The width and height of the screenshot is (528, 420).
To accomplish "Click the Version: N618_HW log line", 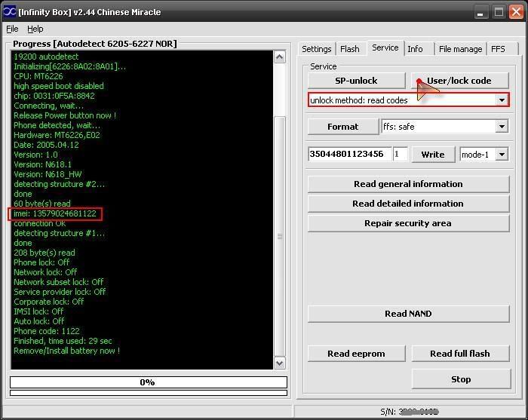I will pos(48,174).
